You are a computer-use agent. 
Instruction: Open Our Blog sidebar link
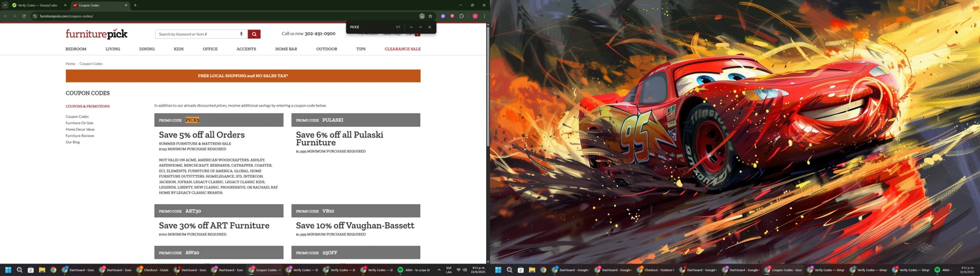tap(73, 142)
